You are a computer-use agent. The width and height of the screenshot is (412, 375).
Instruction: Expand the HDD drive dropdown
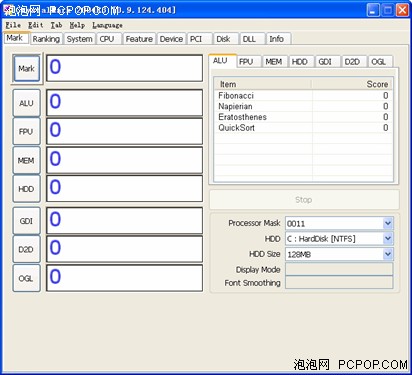[x=388, y=238]
